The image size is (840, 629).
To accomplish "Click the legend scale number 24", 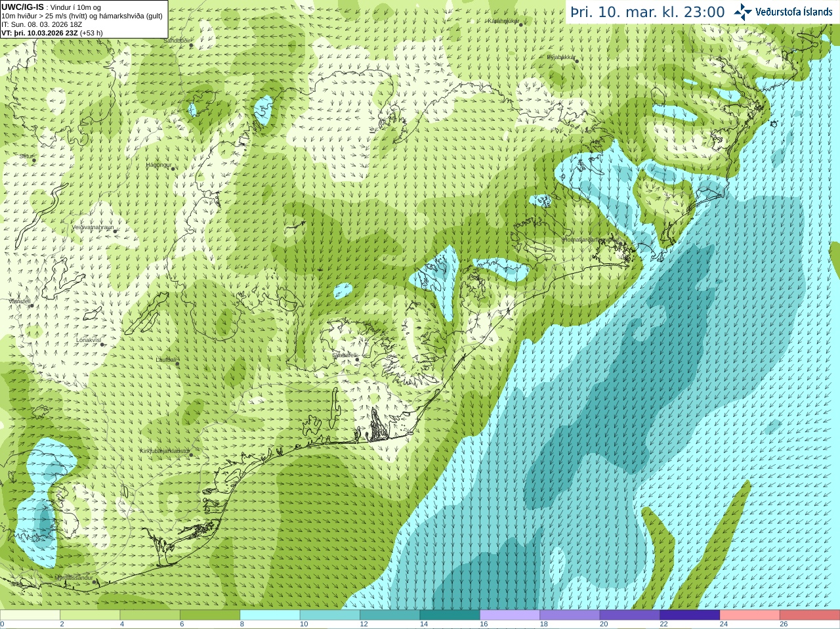I will [x=724, y=624].
